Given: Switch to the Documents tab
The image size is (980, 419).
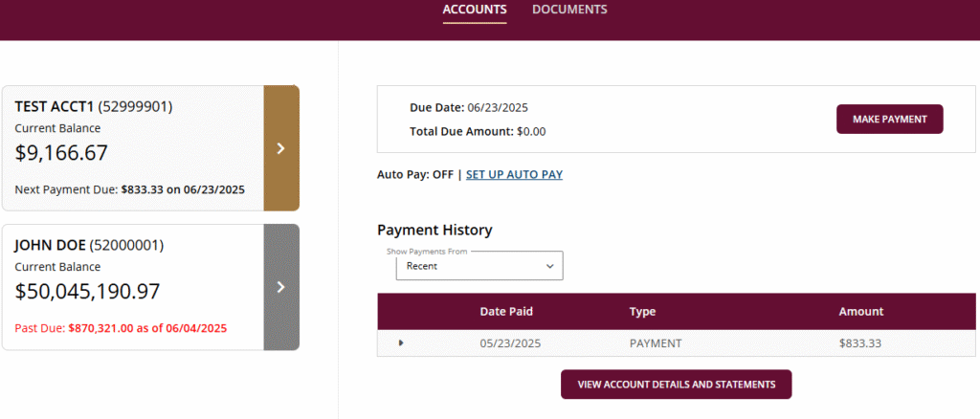Looking at the screenshot, I should 569,10.
